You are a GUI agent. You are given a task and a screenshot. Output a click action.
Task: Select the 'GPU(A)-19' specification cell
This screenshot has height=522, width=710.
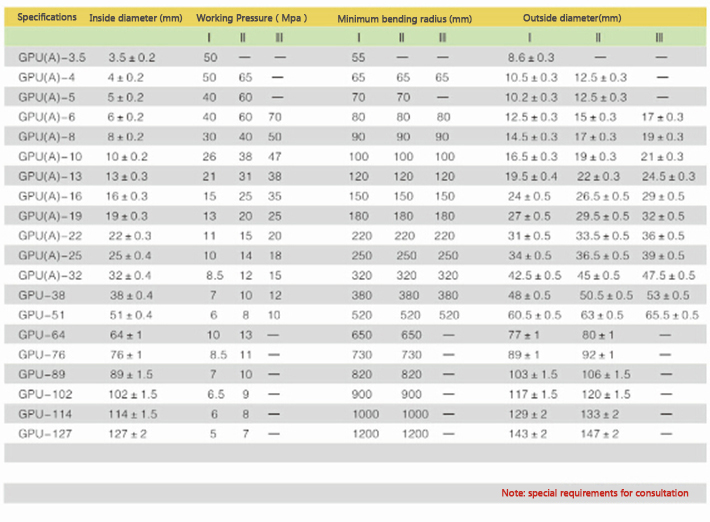50,216
